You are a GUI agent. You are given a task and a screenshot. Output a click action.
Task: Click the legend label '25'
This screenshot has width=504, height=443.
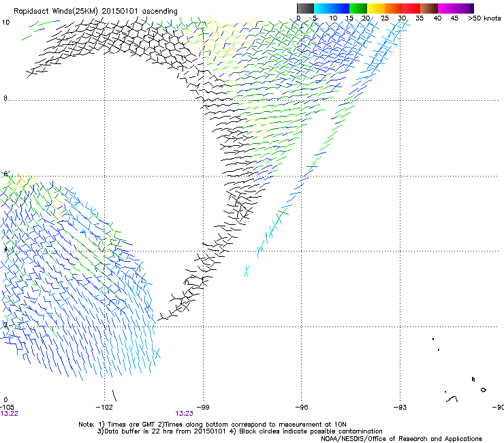385,18
